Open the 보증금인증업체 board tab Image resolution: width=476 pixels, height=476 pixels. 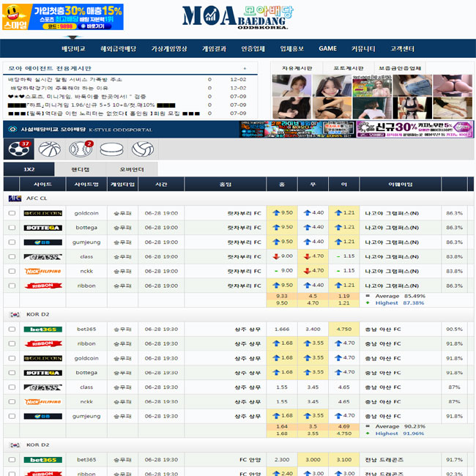400,68
